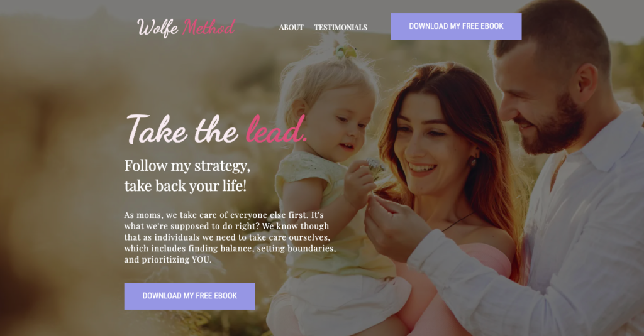Click the 'Follow my strategy,' subheading line

[187, 166]
